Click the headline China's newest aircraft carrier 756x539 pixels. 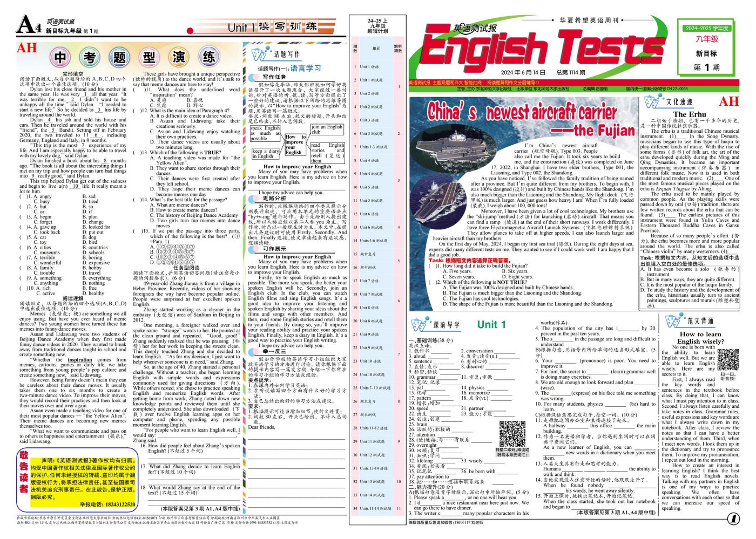(522, 112)
